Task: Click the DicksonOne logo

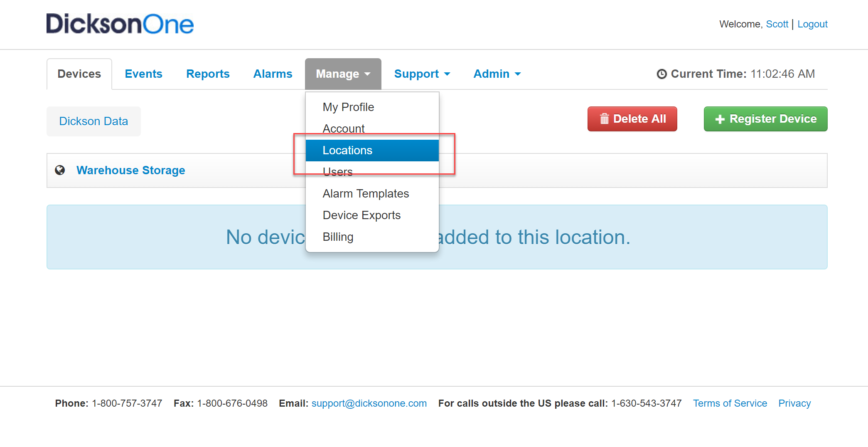Action: (x=120, y=24)
